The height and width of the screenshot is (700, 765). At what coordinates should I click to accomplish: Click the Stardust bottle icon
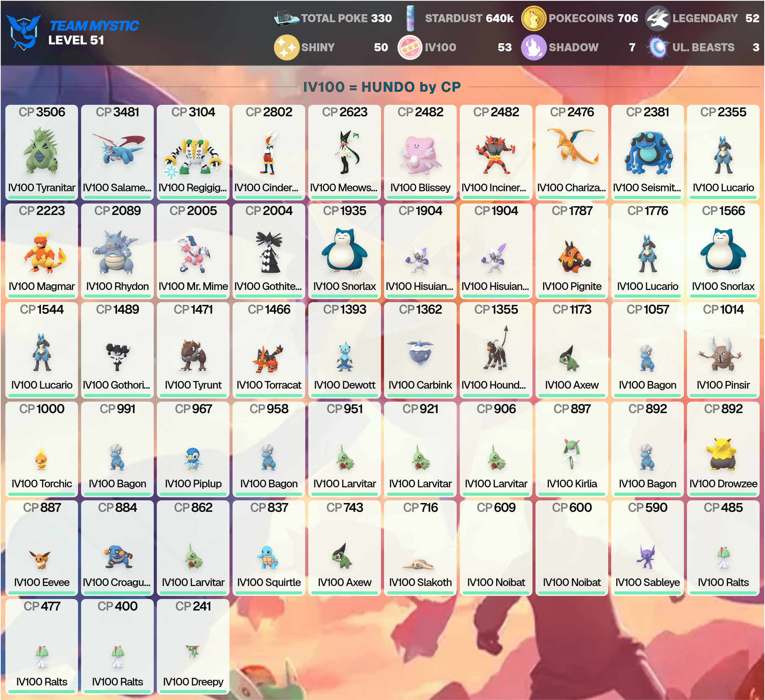[x=411, y=18]
